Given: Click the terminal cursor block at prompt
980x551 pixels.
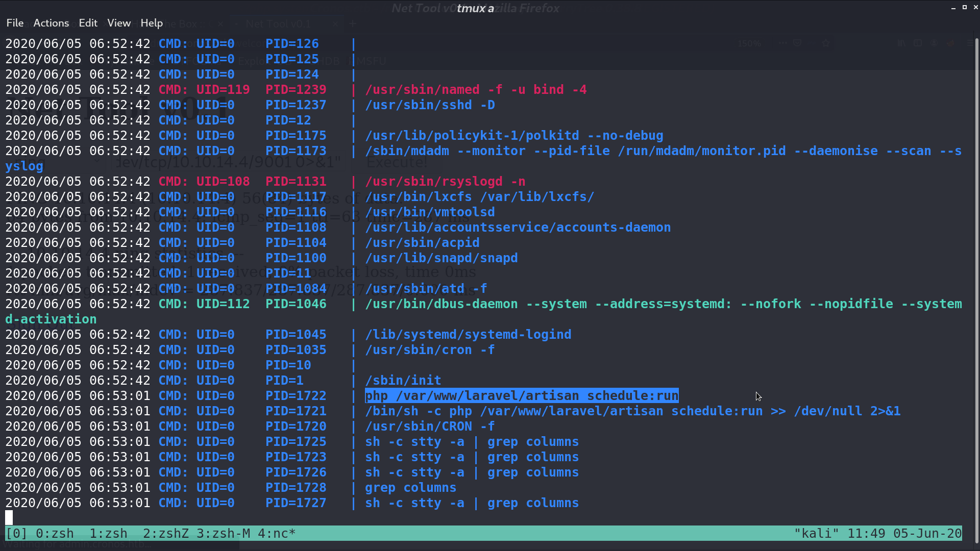Looking at the screenshot, I should click(9, 517).
